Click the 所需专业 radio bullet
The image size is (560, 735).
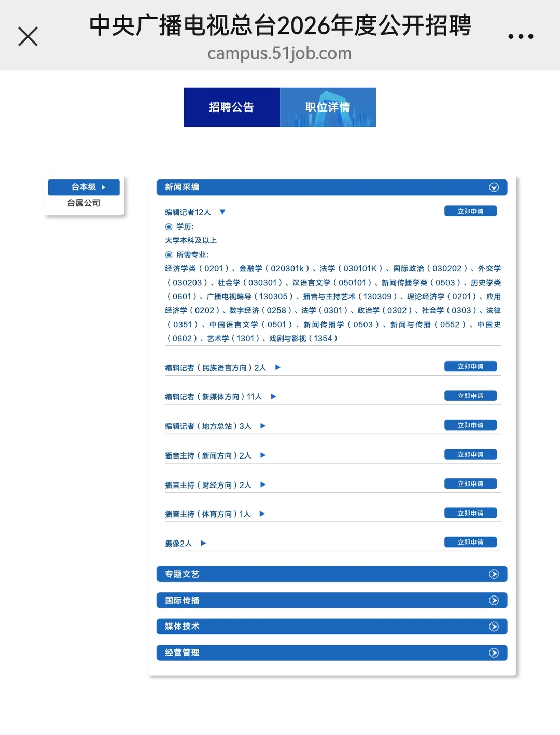tap(169, 255)
